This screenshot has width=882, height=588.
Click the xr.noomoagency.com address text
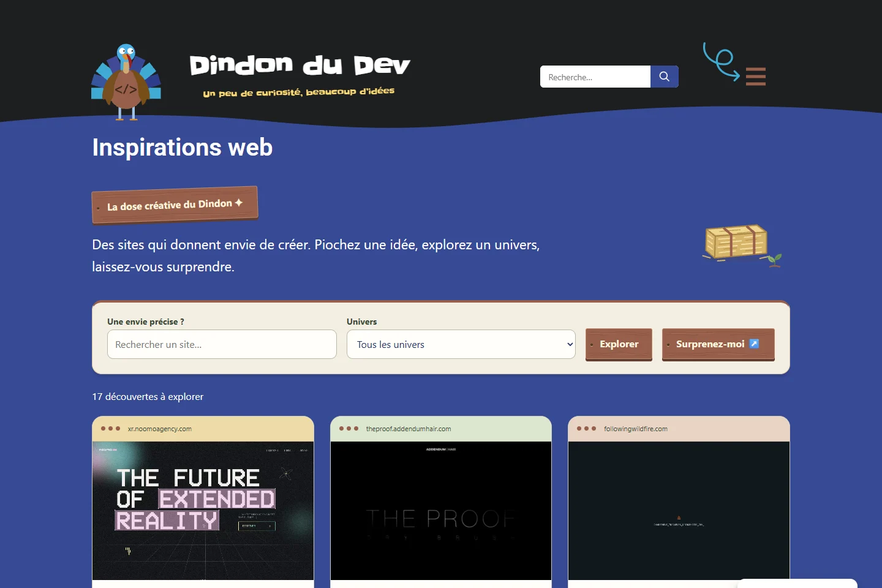pos(160,429)
